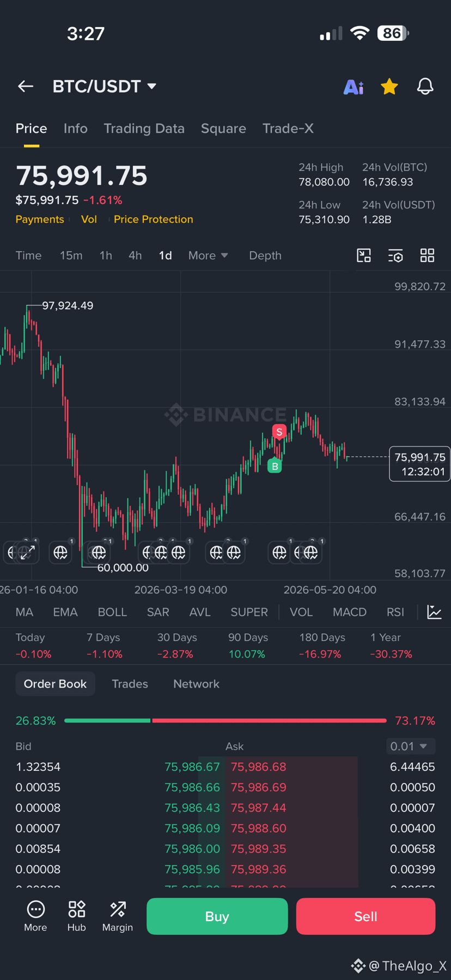The image size is (451, 980).
Task: Expand chart to fullscreen icon
Action: click(x=27, y=553)
